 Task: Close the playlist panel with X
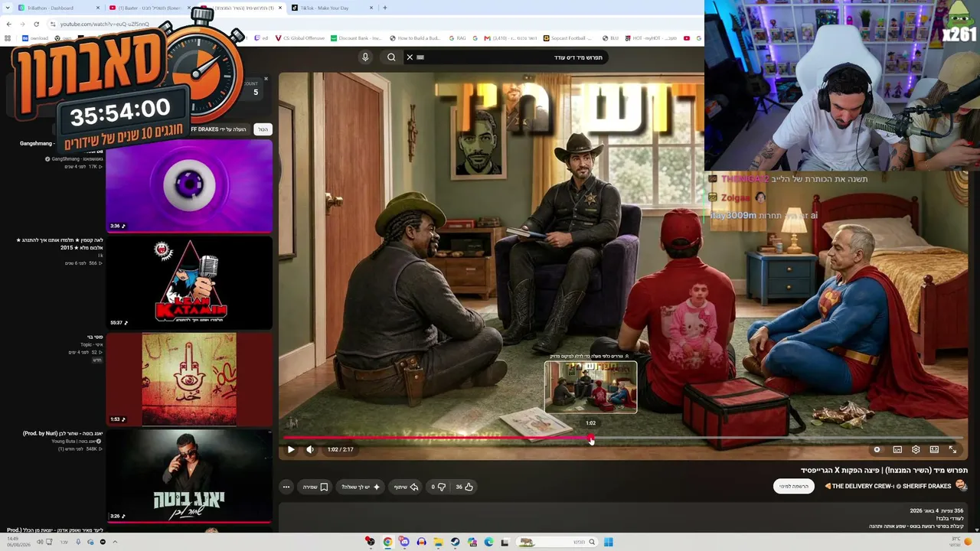(x=266, y=79)
